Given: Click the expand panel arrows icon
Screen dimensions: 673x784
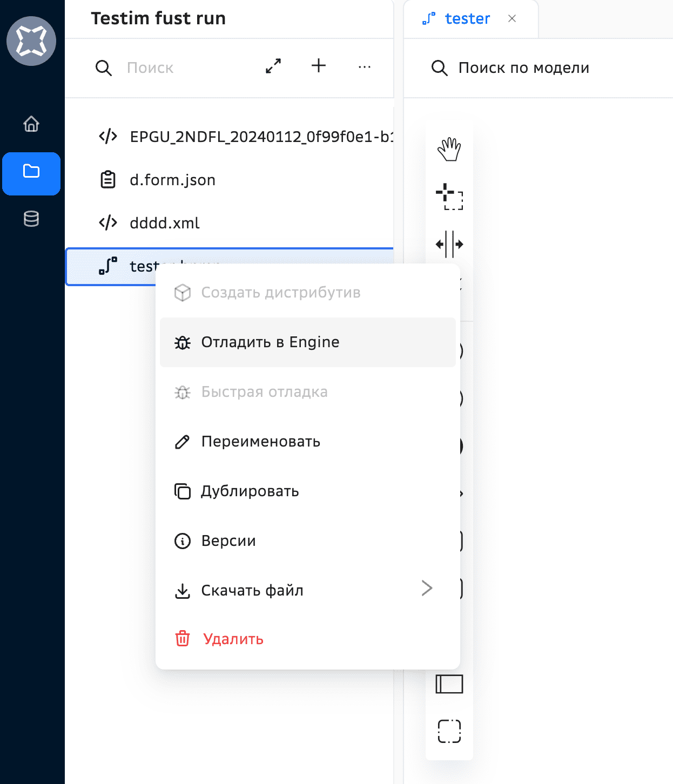Looking at the screenshot, I should tap(273, 66).
